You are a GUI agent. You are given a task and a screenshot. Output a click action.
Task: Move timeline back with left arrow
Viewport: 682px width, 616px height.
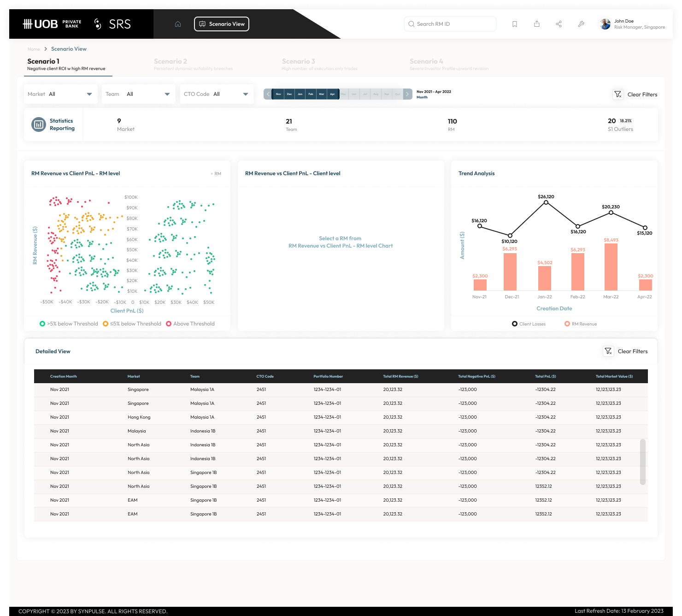pyautogui.click(x=268, y=94)
